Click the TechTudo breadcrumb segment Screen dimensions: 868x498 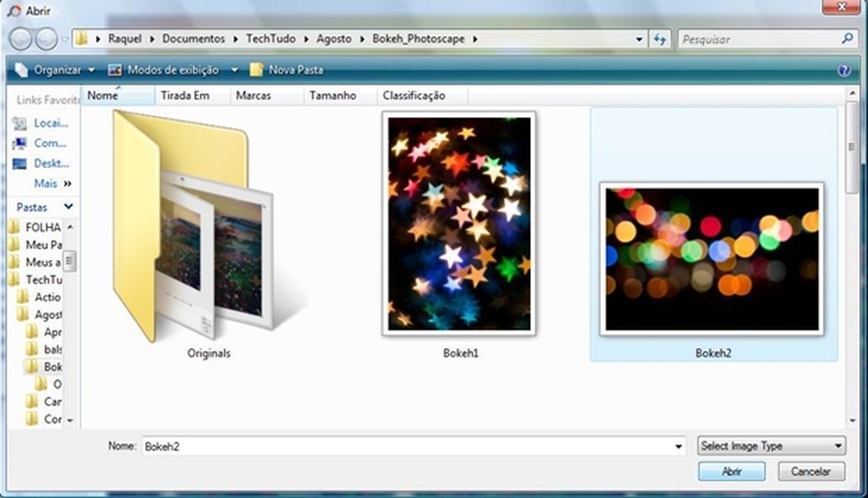tap(271, 39)
